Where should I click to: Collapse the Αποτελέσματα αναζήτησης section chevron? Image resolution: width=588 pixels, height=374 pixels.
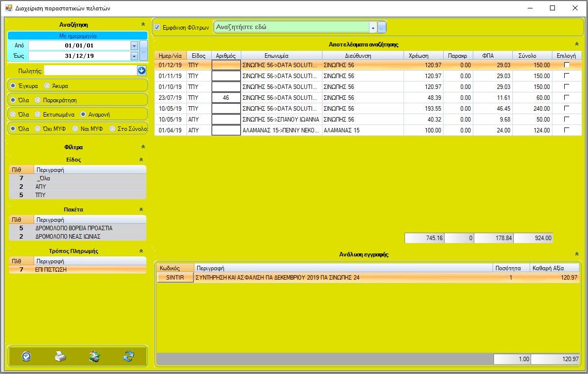coord(576,44)
